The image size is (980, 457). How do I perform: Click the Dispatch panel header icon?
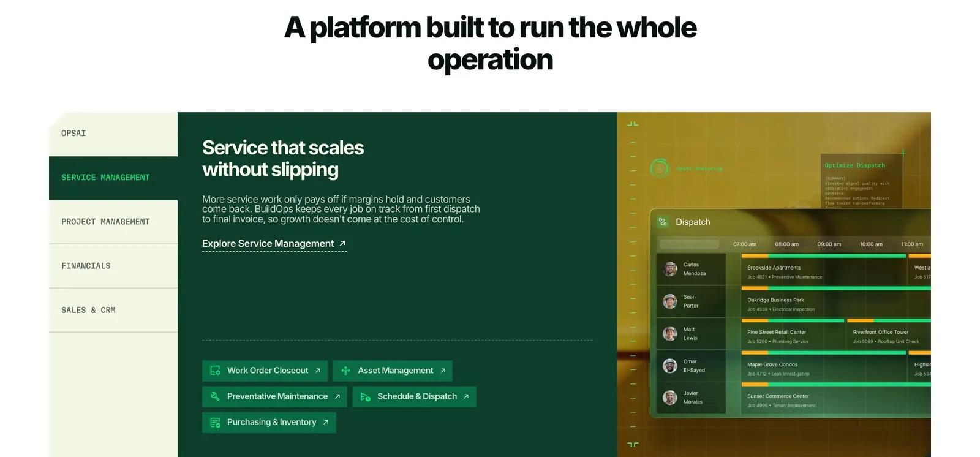[x=663, y=222]
